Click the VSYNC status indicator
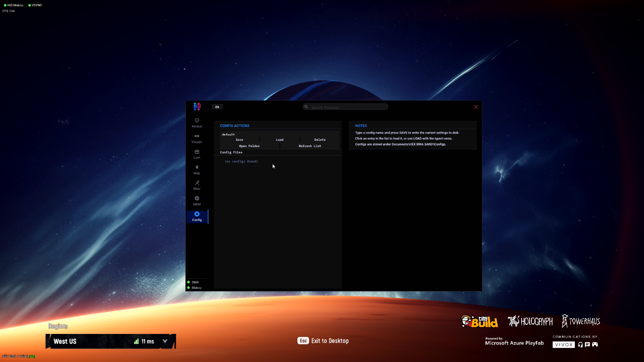The image size is (644, 362). click(x=35, y=5)
